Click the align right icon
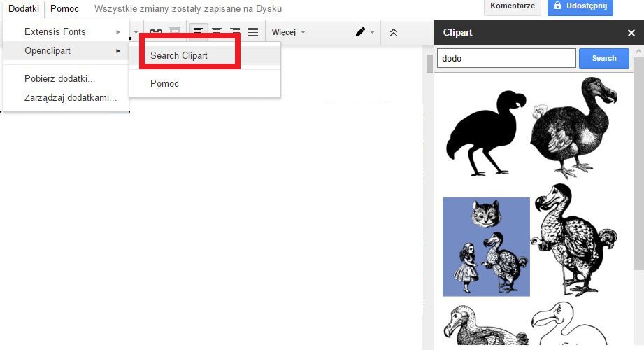 click(x=234, y=31)
